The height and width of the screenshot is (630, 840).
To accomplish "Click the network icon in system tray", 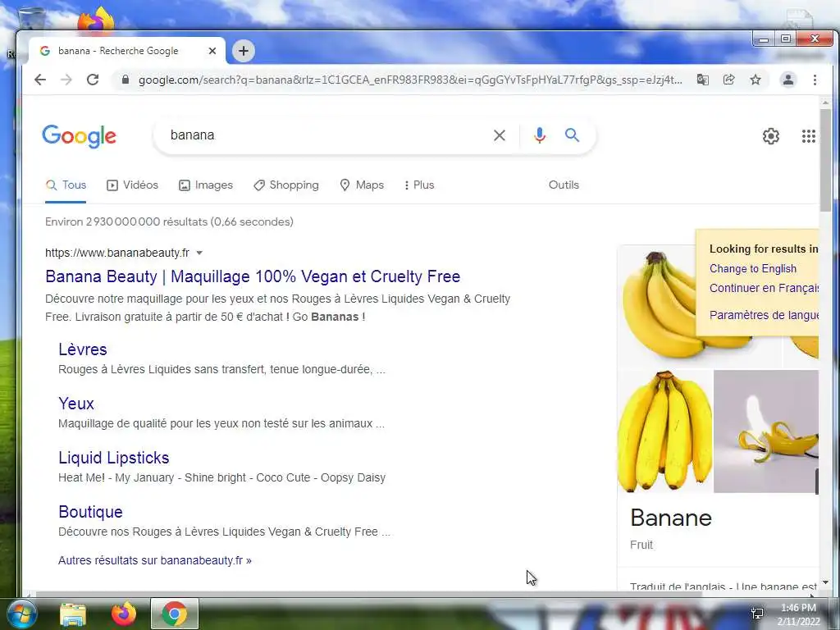I will (x=757, y=614).
